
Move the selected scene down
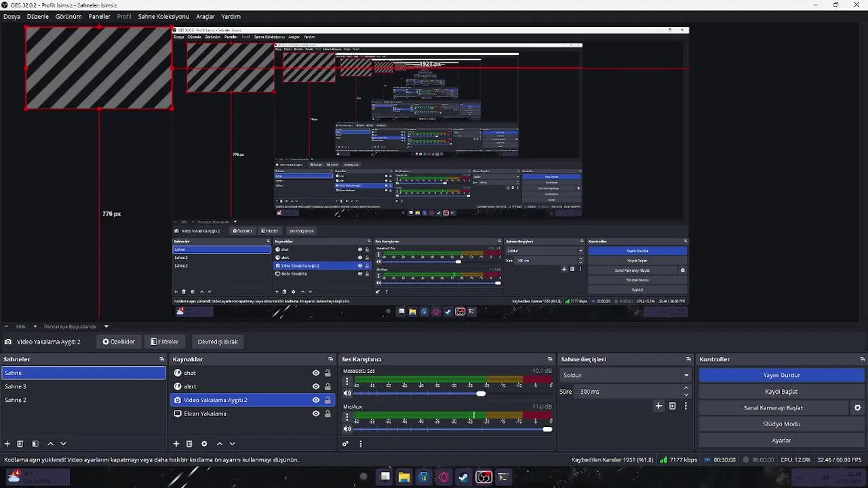click(63, 444)
